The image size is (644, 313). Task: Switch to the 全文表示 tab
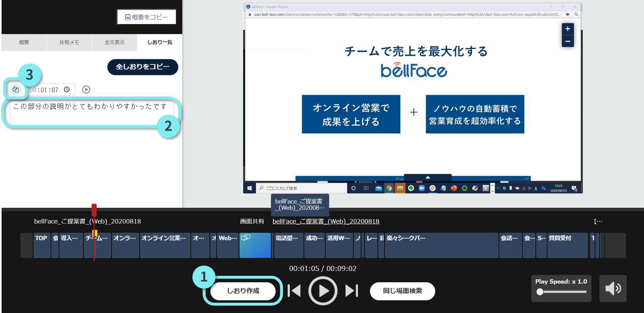(x=115, y=42)
